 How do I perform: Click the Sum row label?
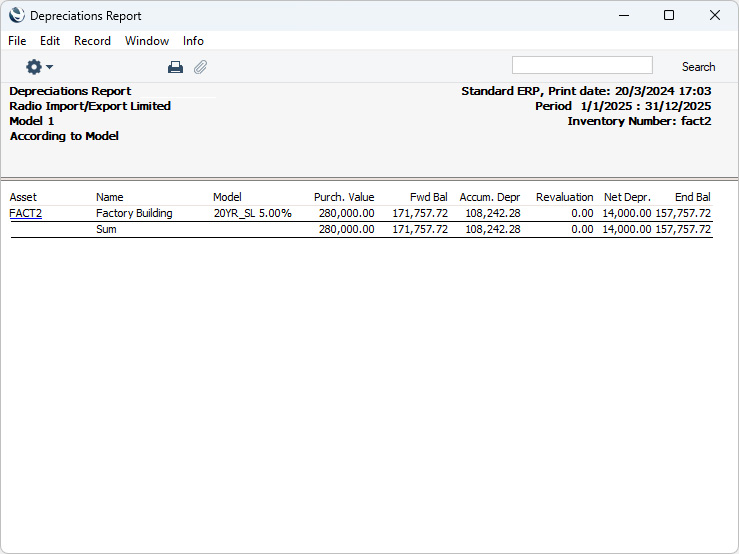[x=106, y=229]
